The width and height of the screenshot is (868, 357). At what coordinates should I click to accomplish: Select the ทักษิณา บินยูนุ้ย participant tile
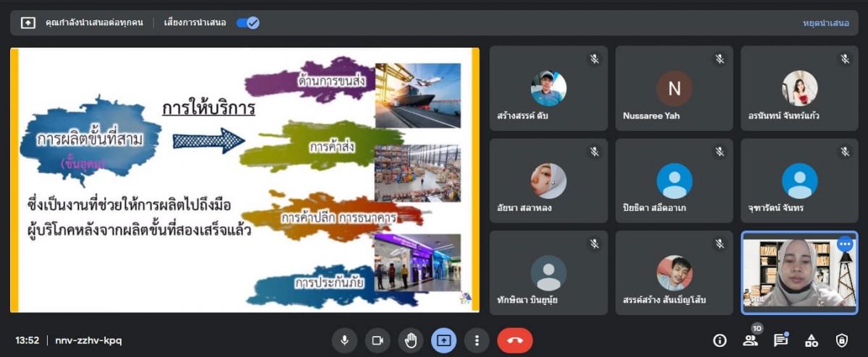point(548,272)
